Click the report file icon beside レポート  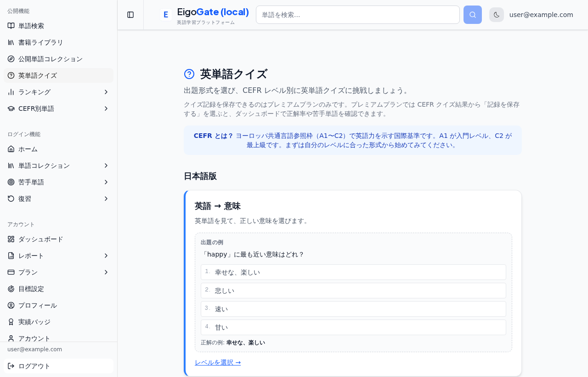click(11, 256)
